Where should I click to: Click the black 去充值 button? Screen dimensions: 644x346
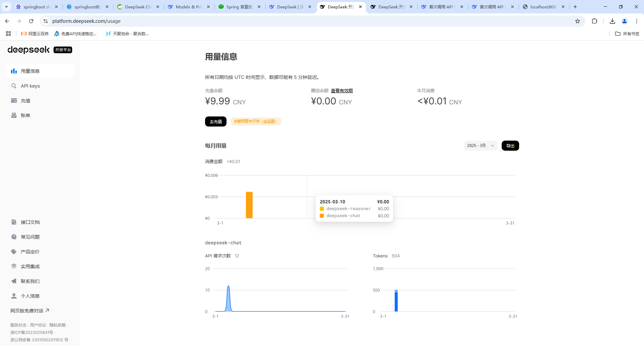(215, 121)
